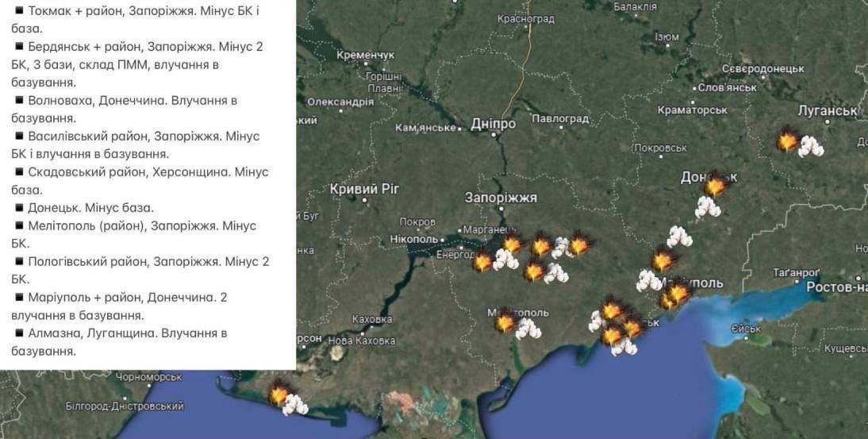Click the smoke cloud right of Мелітополь explosion

click(x=528, y=328)
